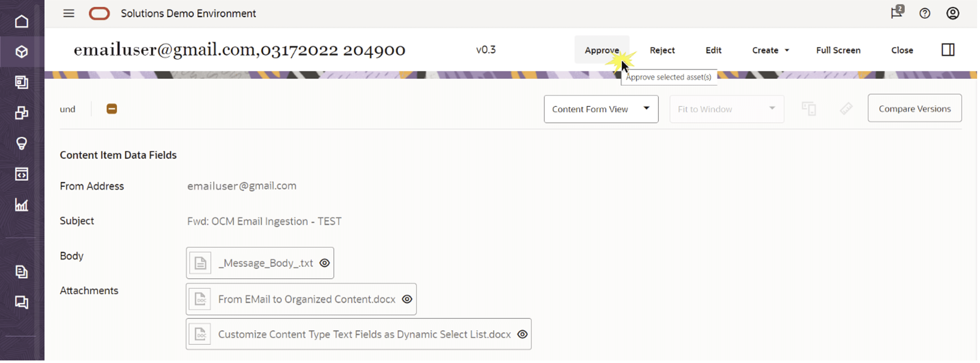Open the fourth sidebar icon with overlapping squares
The height and width of the screenshot is (363, 980).
[22, 113]
